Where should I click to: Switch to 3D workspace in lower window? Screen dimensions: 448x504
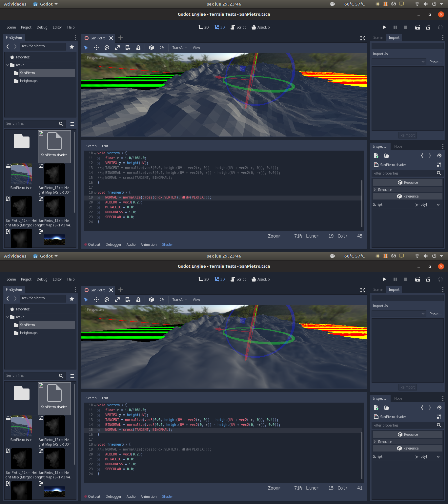pos(220,279)
